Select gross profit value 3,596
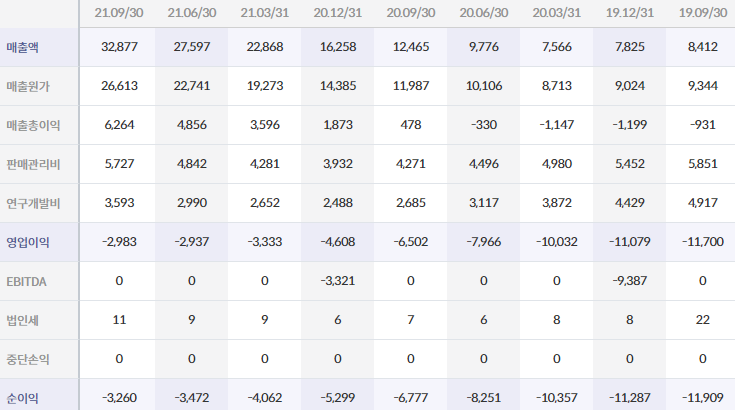The width and height of the screenshot is (735, 410). [x=265, y=125]
